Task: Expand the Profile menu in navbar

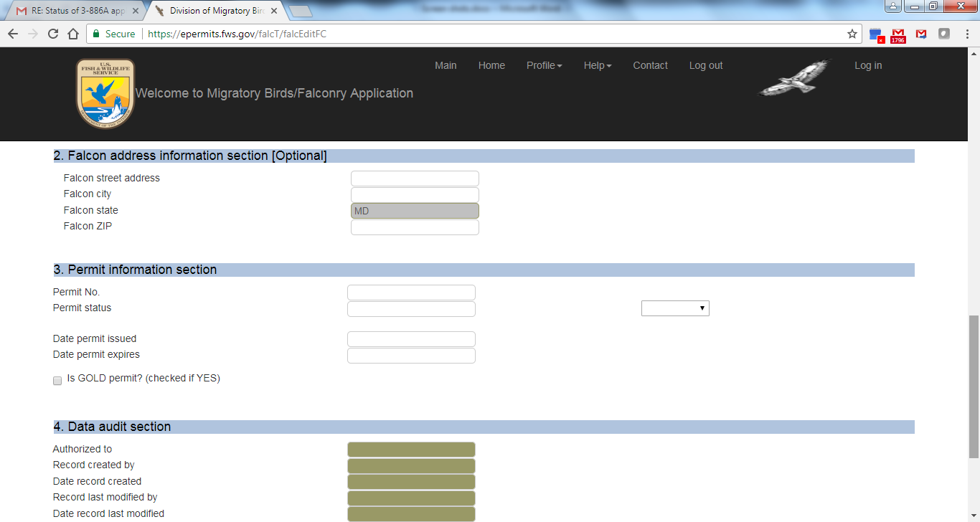Action: (x=544, y=65)
